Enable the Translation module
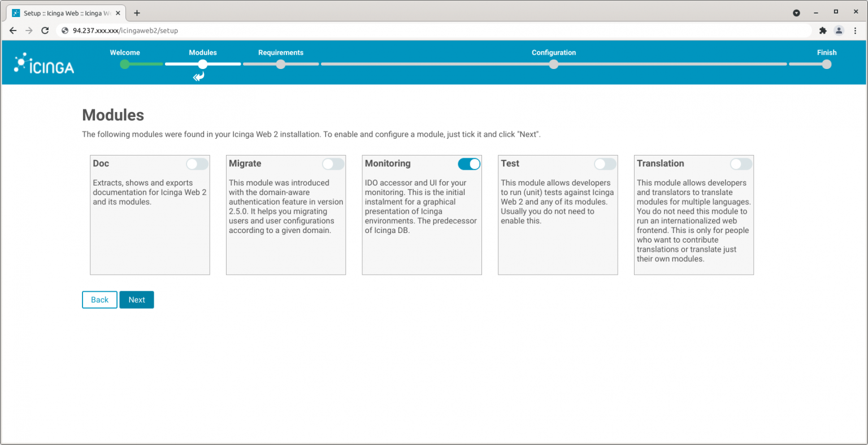868x445 pixels. [x=741, y=163]
